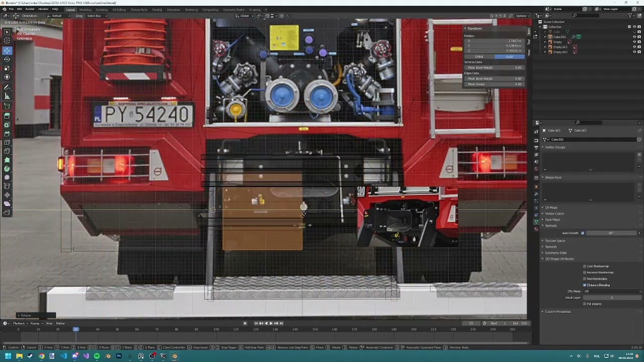Expand the UV Maps panel
Screen dimensions: 644x362
pyautogui.click(x=551, y=208)
